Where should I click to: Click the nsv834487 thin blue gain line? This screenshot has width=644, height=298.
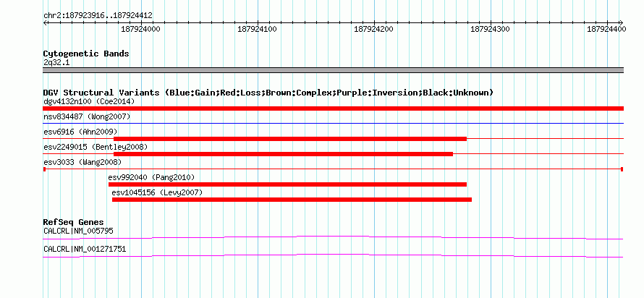point(333,123)
